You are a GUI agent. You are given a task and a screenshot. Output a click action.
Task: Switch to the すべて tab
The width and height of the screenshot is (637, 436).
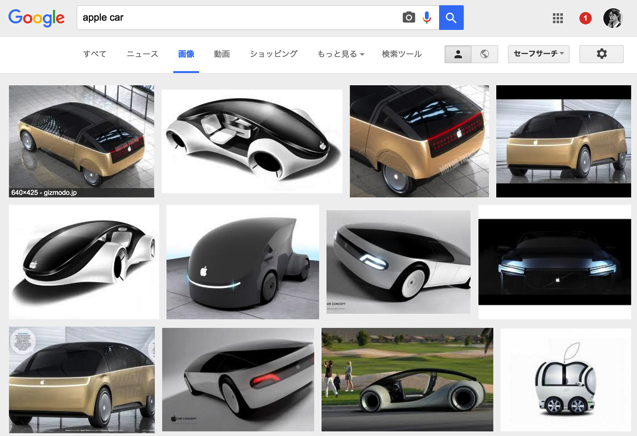[95, 54]
